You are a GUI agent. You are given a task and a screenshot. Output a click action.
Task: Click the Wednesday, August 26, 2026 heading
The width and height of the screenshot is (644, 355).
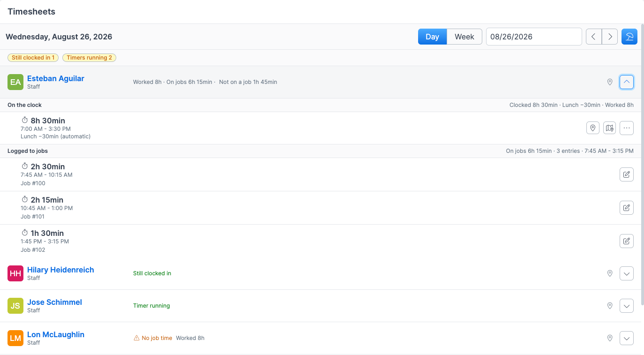[x=59, y=37]
